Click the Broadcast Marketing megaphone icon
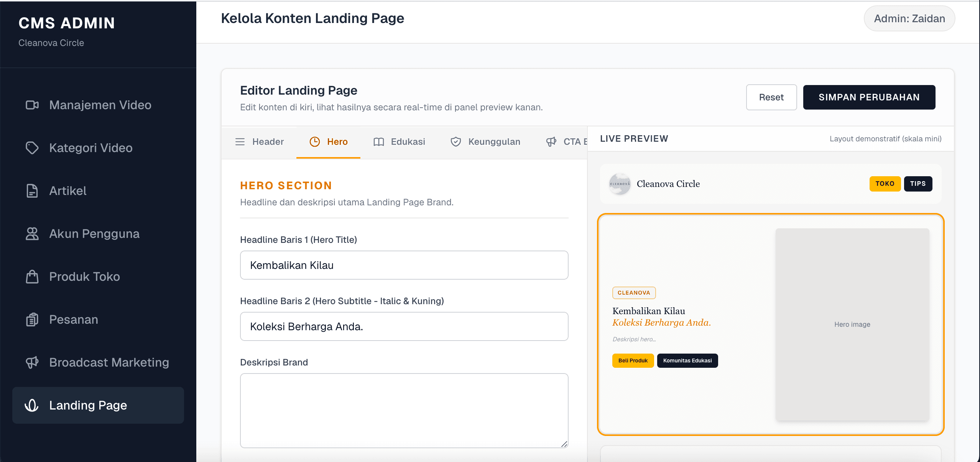 click(32, 362)
